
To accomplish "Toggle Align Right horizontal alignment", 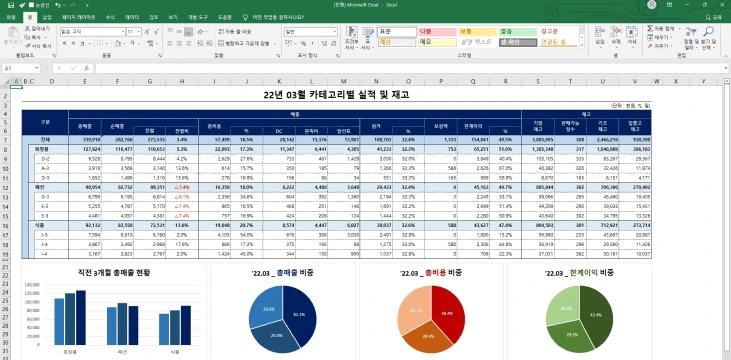I will click(x=188, y=43).
